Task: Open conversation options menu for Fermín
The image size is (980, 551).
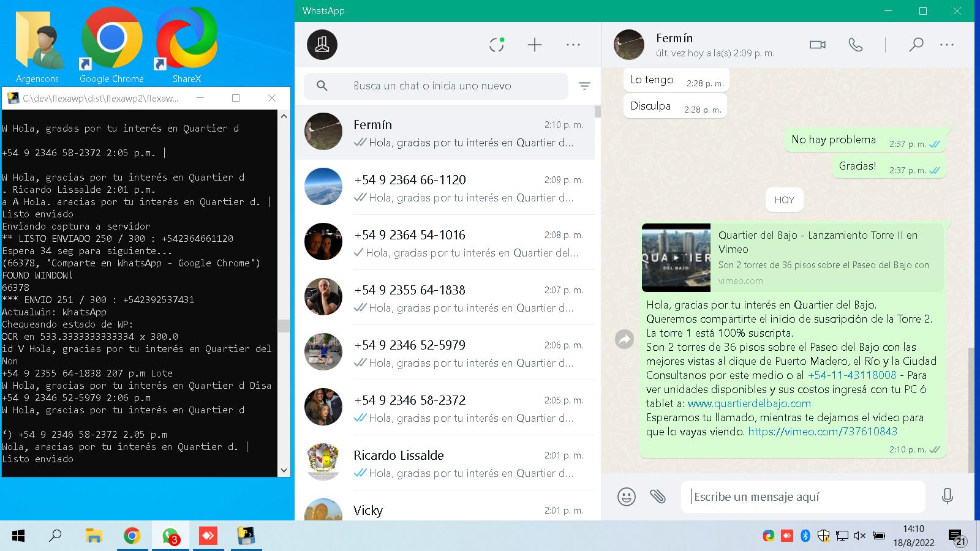Action: 947,45
